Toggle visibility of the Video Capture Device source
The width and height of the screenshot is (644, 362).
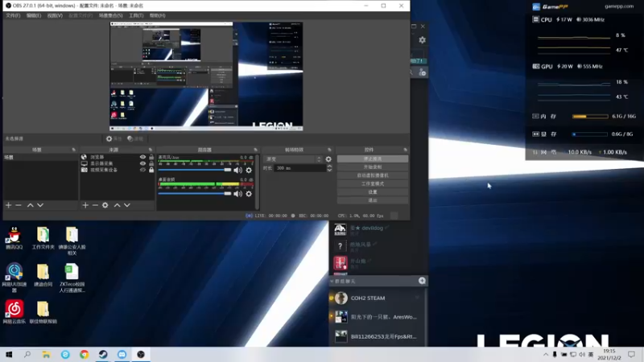pos(142,170)
